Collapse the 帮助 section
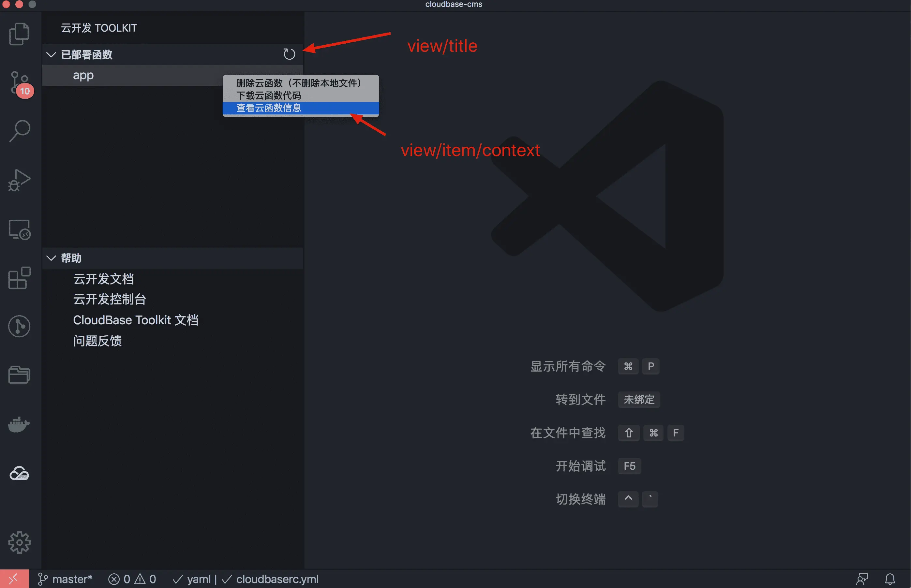This screenshot has height=588, width=911. (51, 258)
